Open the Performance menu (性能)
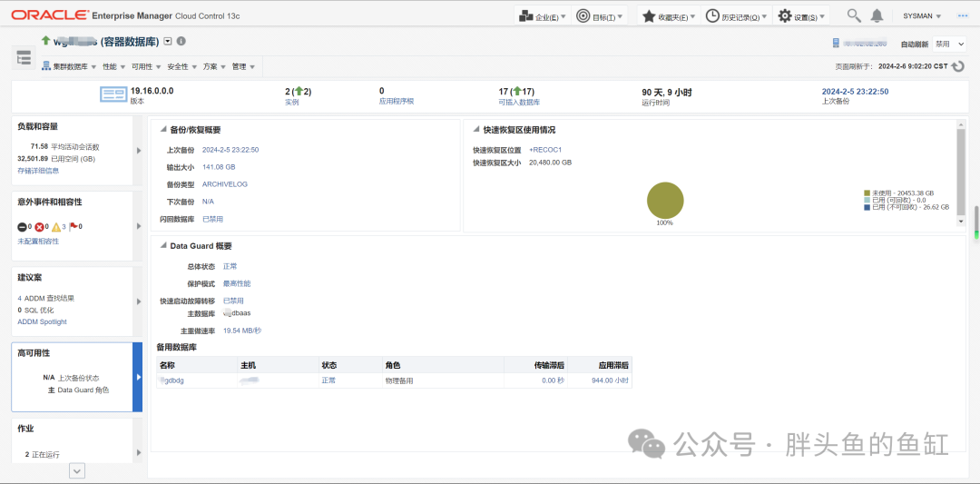Screen dimensions: 980x484 click(x=113, y=66)
